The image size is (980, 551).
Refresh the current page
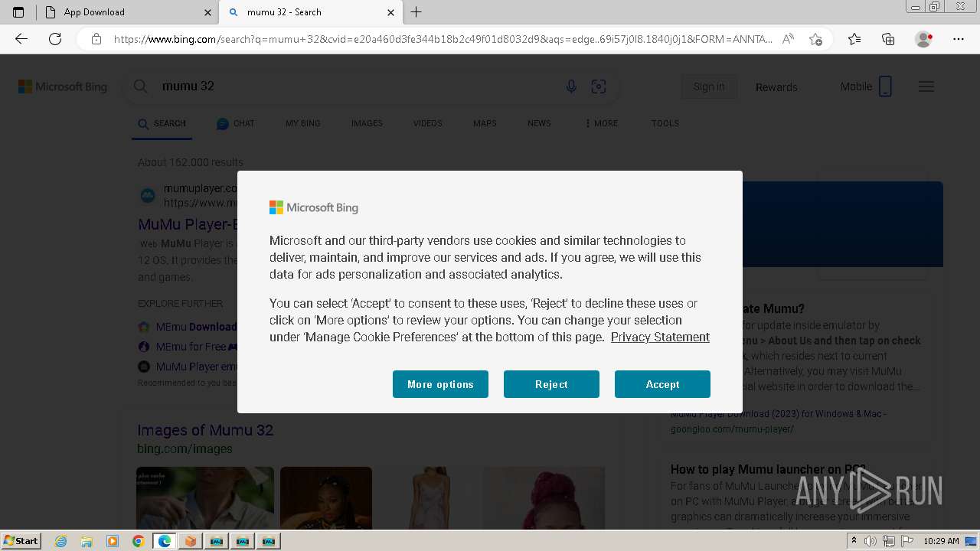(55, 39)
